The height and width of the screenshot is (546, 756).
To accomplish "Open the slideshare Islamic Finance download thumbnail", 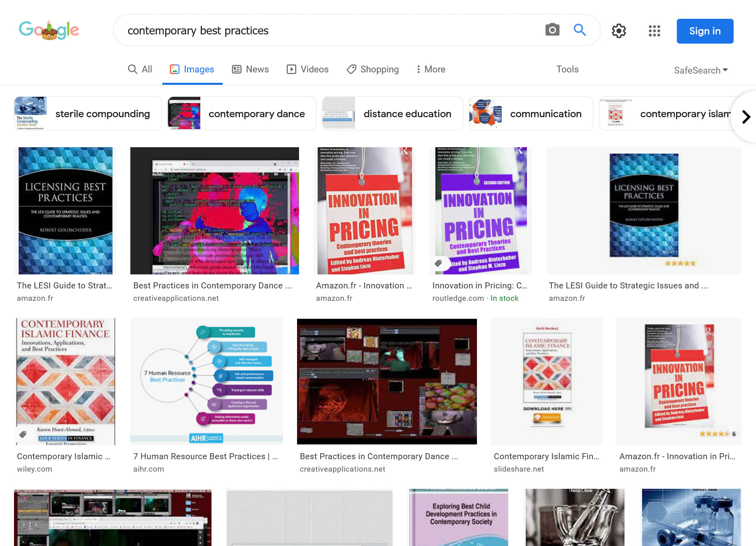I will pyautogui.click(x=547, y=382).
